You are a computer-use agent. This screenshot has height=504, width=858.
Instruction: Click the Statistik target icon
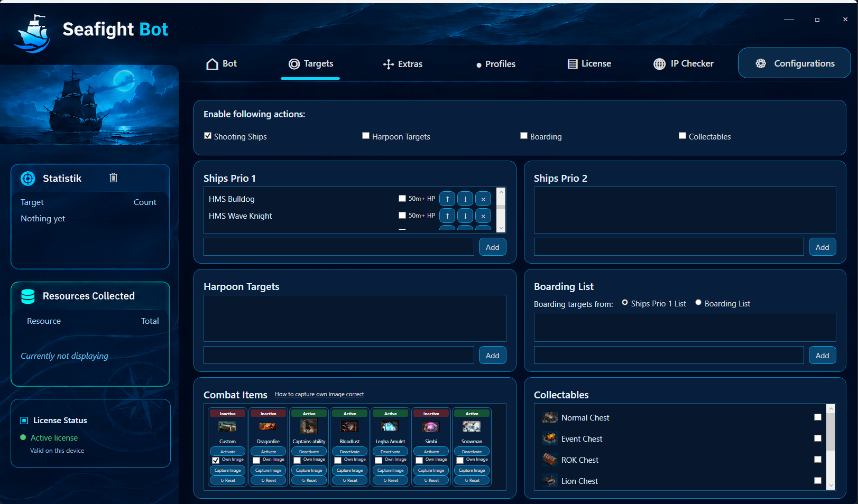coord(27,179)
